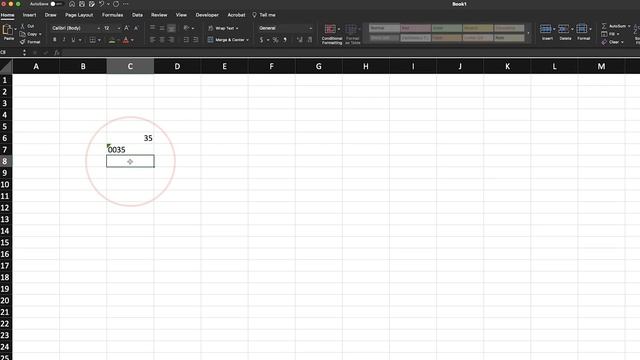The height and width of the screenshot is (360, 640).
Task: Toggle Italic formatting
Action: (64, 40)
